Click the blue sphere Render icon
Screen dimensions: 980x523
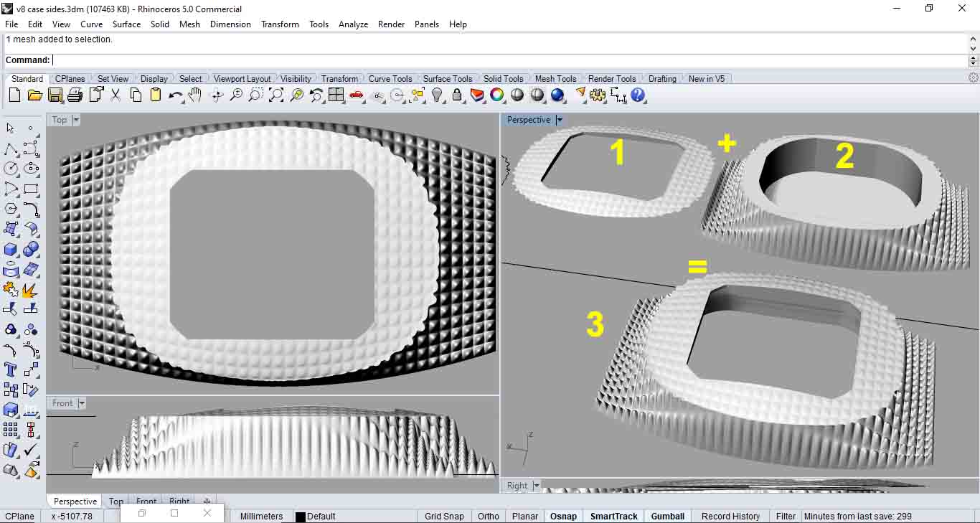coord(557,95)
